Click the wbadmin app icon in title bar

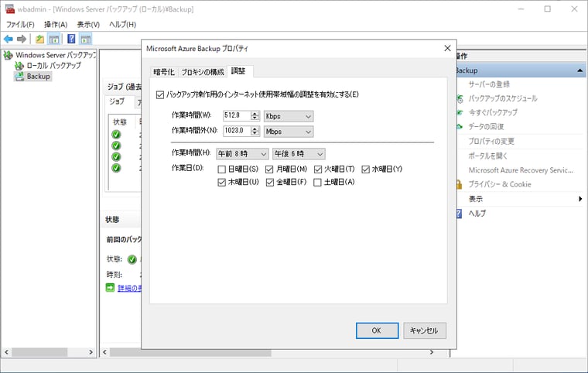10,9
